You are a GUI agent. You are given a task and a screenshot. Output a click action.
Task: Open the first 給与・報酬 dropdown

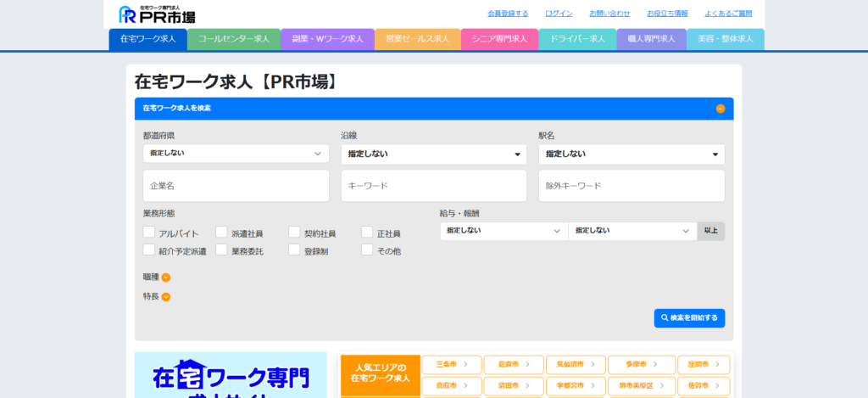(504, 231)
